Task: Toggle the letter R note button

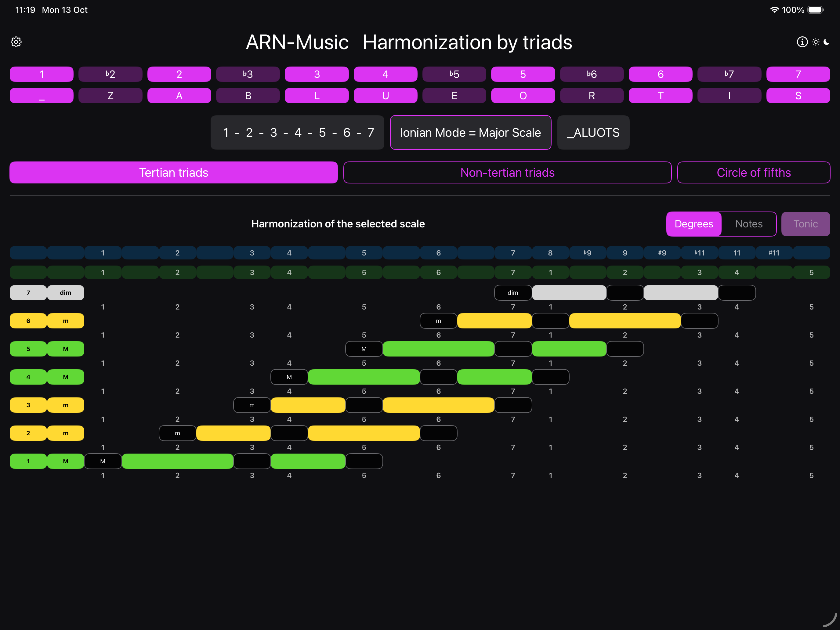Action: (591, 96)
